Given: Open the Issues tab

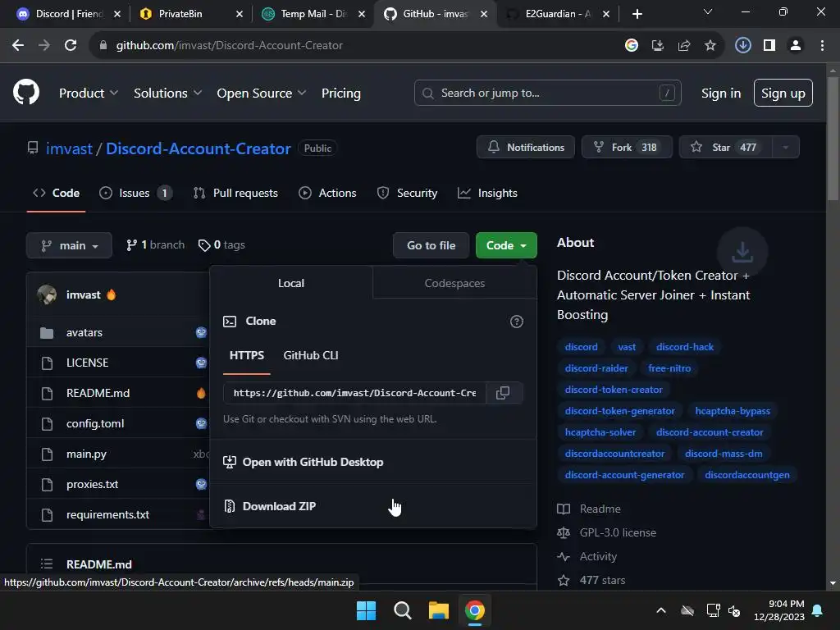Looking at the screenshot, I should 135,194.
